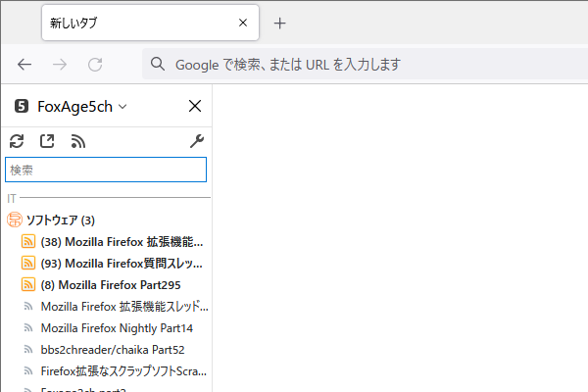The width and height of the screenshot is (588, 392).
Task: Open thread Mozilla Firefox Nightly Part14
Action: (117, 328)
